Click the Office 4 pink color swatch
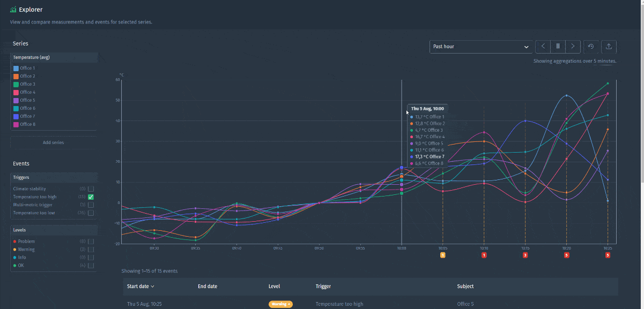The height and width of the screenshot is (309, 644). click(x=16, y=92)
